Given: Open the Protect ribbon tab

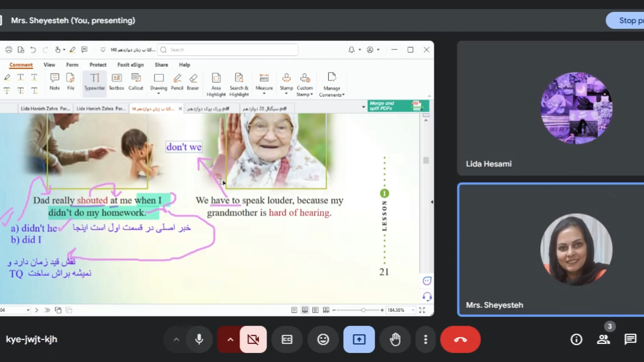Looking at the screenshot, I should coord(98,65).
